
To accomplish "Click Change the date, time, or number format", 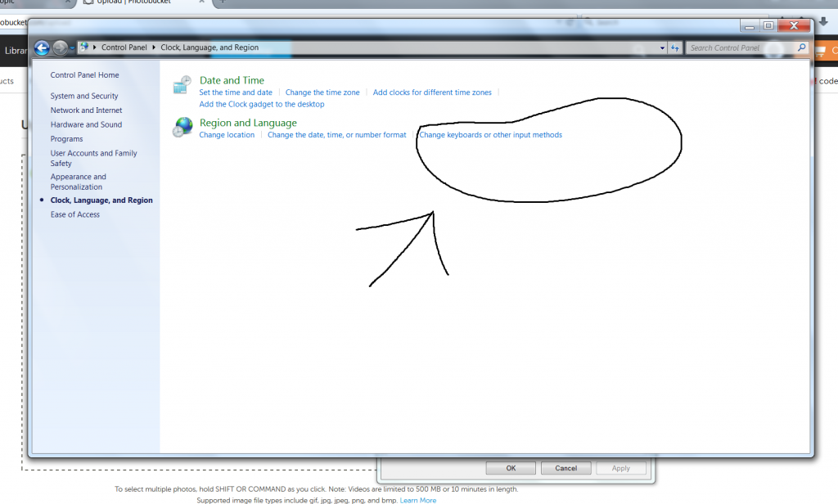I will pyautogui.click(x=336, y=135).
